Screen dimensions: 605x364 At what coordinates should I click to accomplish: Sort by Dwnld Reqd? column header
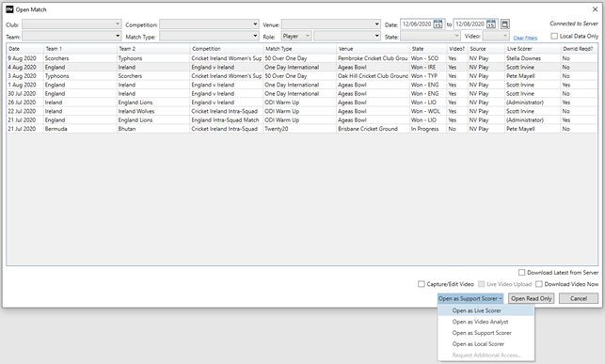pyautogui.click(x=579, y=49)
